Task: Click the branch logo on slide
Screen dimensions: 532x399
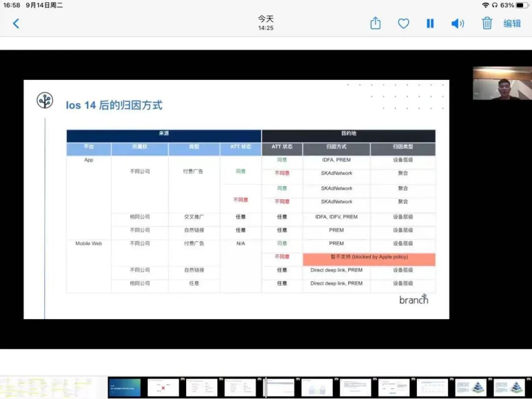Action: tap(414, 299)
